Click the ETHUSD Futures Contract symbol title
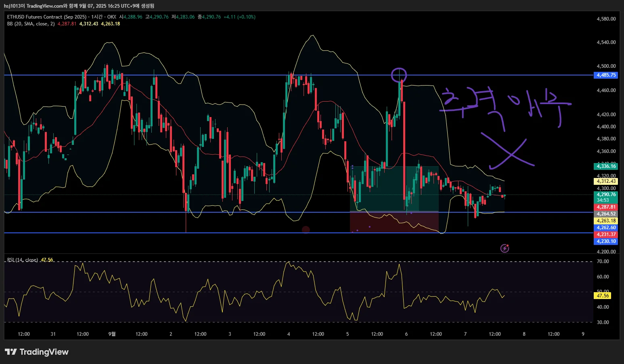 click(x=47, y=17)
